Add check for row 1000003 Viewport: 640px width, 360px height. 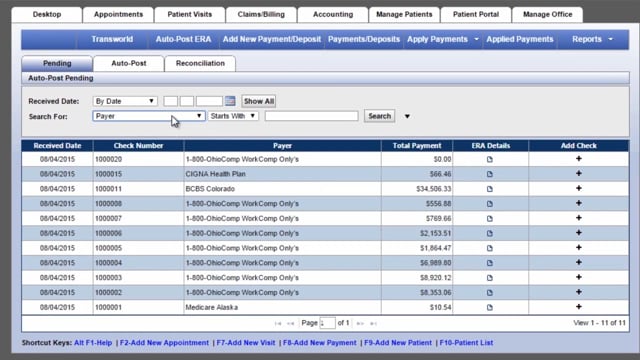[x=579, y=277]
